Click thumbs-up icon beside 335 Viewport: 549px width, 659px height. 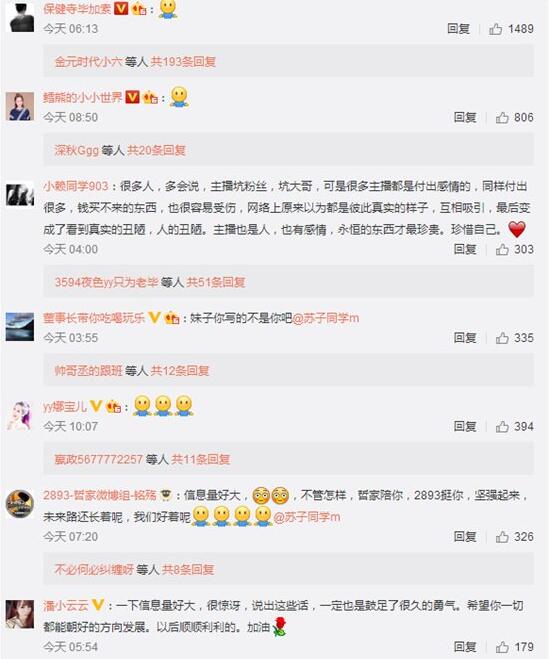click(x=502, y=338)
